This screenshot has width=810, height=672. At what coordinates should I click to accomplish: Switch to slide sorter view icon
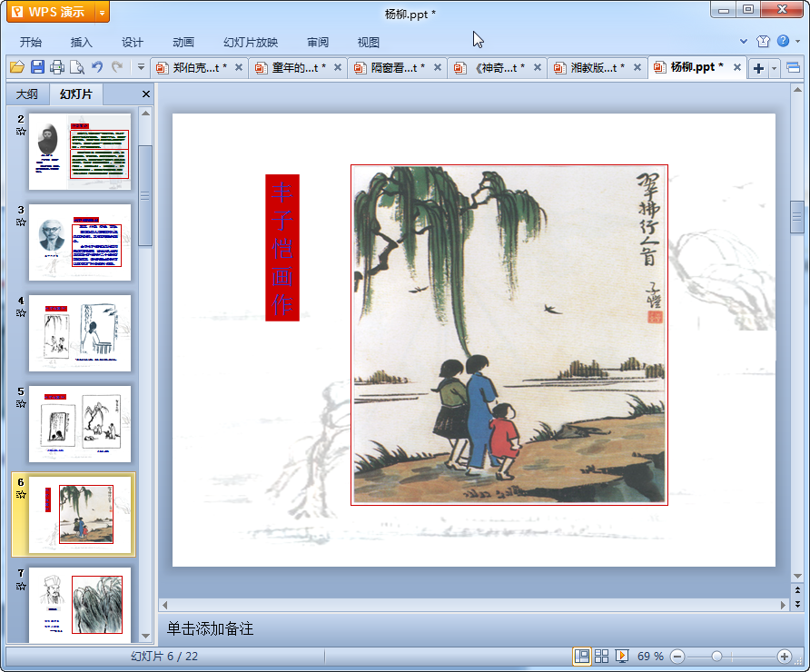coord(601,657)
